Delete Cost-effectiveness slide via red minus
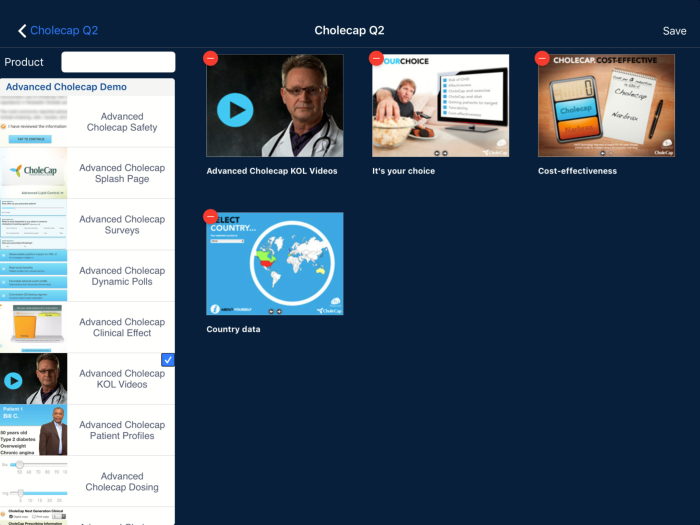 coord(542,59)
